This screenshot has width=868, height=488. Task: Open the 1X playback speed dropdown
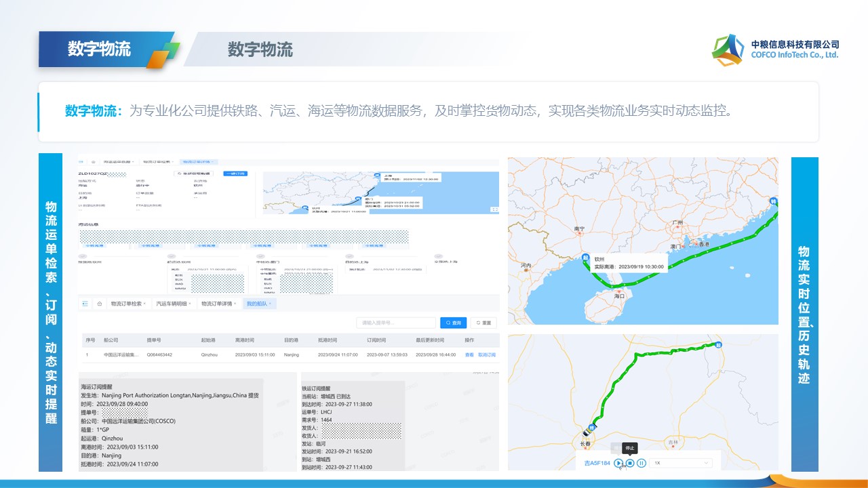680,463
